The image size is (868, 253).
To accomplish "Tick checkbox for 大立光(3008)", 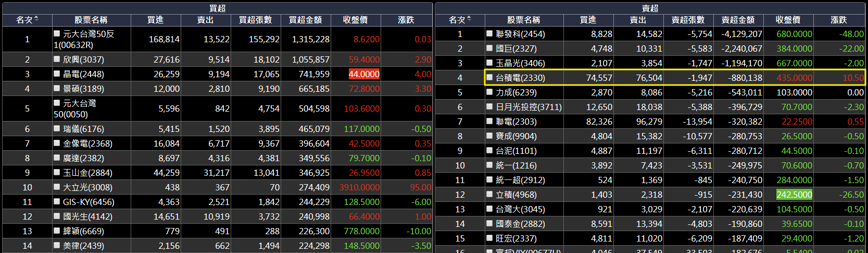I will click(x=57, y=187).
